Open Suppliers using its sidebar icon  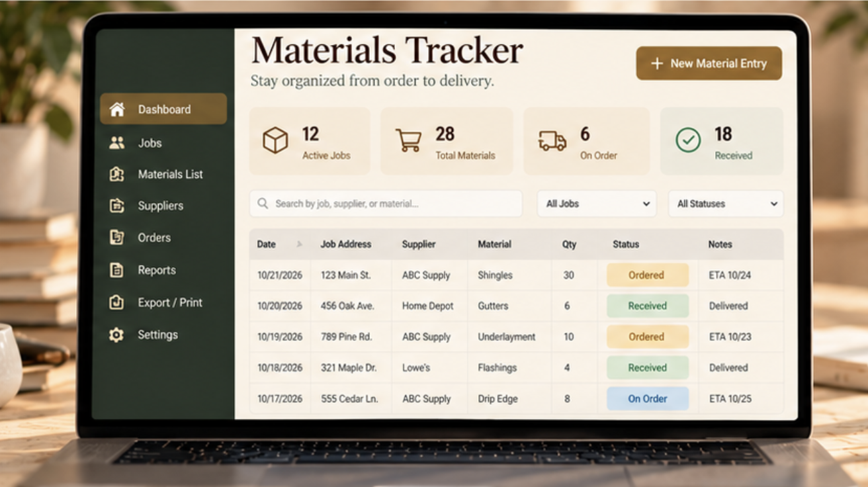pos(117,206)
